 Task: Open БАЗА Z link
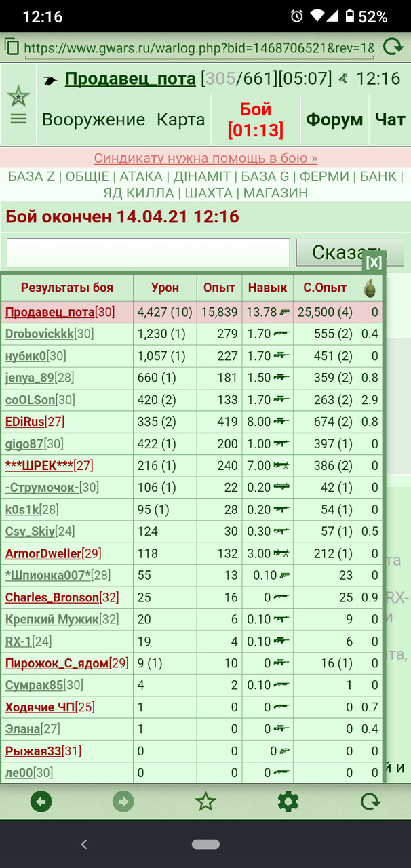pos(31,176)
